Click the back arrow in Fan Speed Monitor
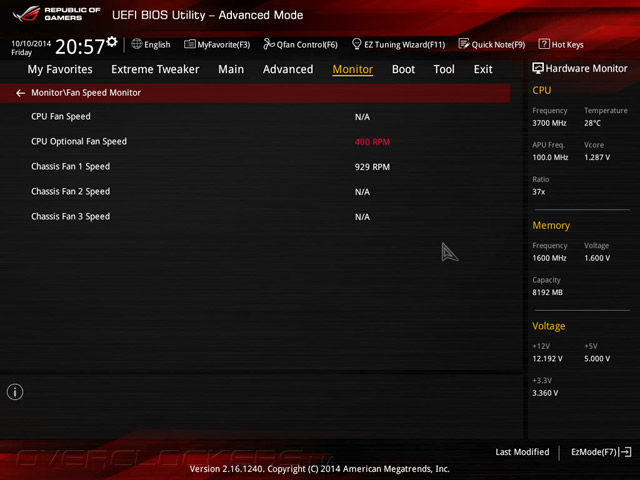The height and width of the screenshot is (480, 640). coord(20,93)
